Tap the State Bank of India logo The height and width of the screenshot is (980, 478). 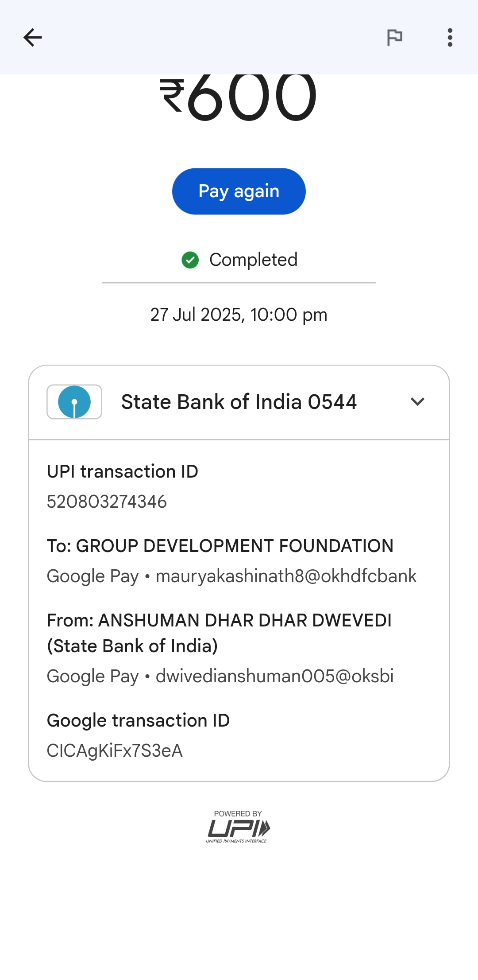[74, 402]
